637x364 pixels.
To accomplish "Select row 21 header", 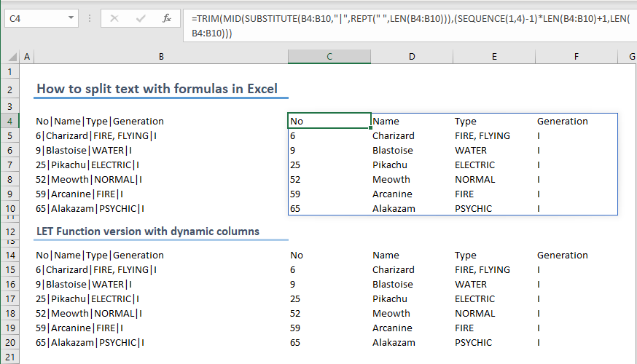I will [x=9, y=357].
